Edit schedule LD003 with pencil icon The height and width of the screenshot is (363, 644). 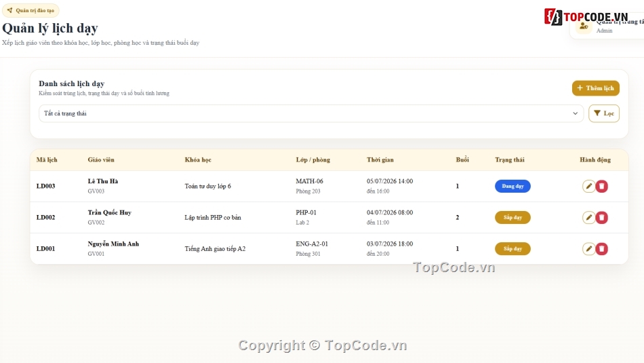tap(588, 186)
